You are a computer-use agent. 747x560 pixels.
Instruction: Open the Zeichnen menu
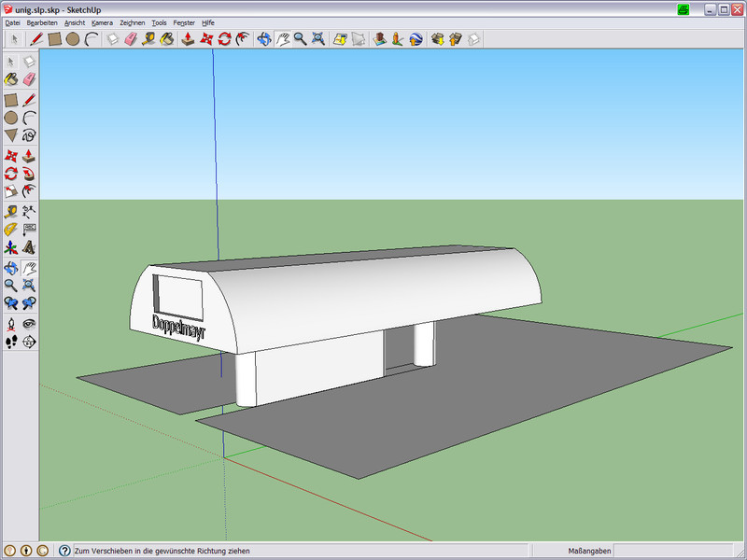[133, 22]
